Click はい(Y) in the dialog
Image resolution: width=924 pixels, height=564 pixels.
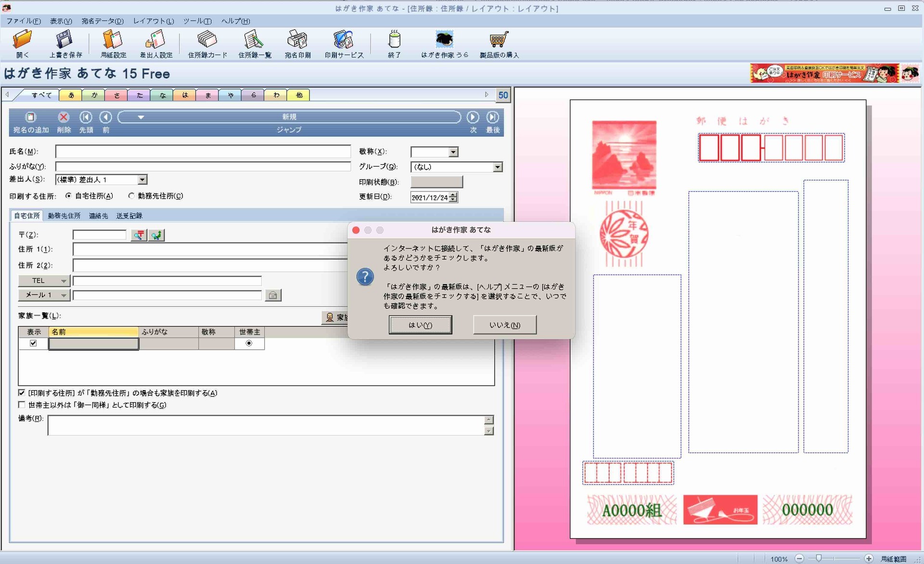[420, 325]
